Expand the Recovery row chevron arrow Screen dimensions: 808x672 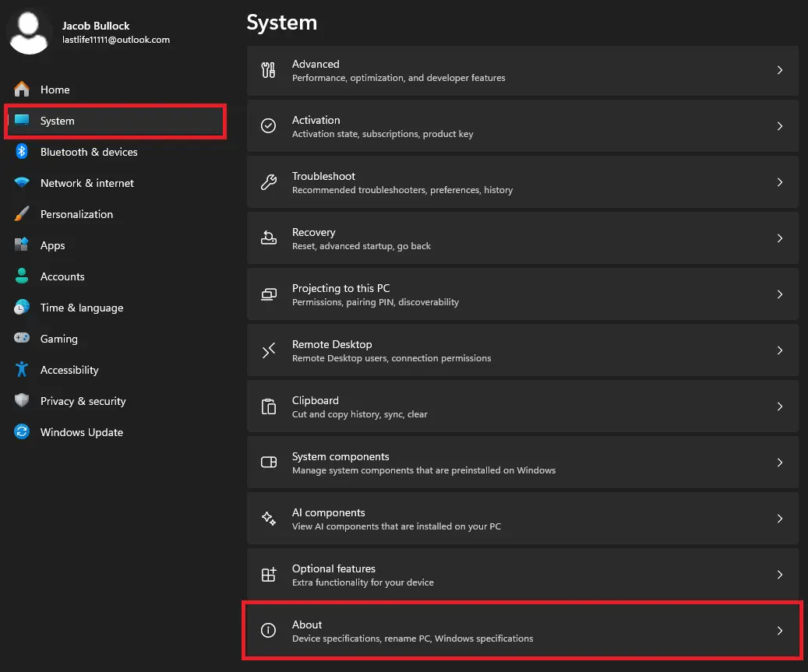click(x=779, y=238)
